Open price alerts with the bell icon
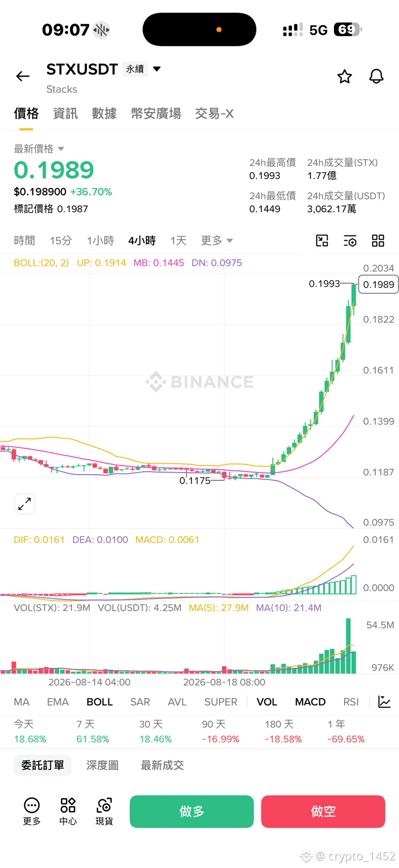 tap(376, 76)
